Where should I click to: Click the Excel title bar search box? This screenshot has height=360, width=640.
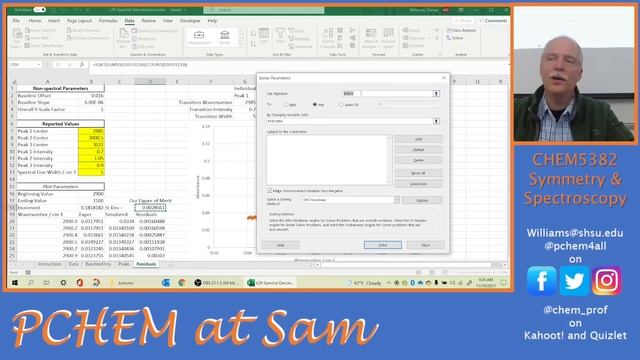click(x=264, y=9)
